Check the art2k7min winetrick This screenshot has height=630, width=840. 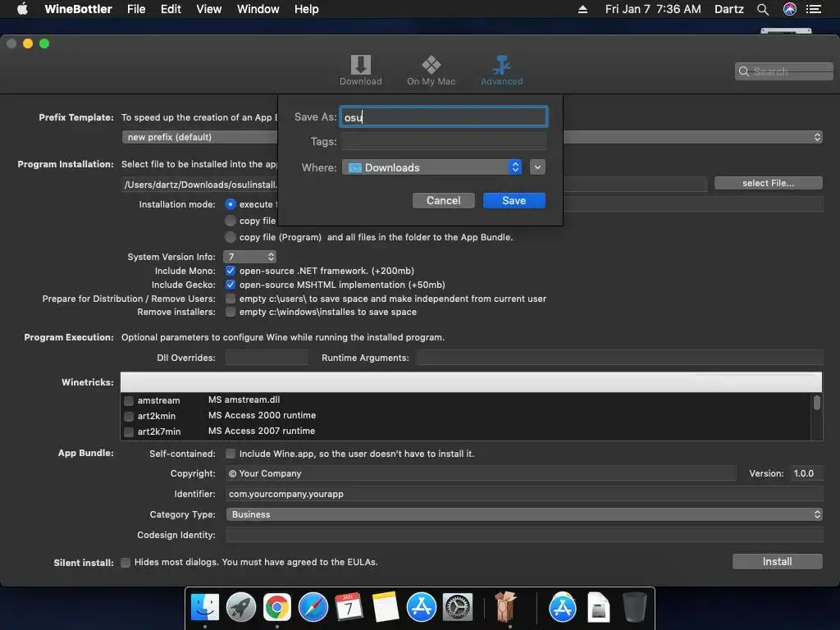click(129, 431)
